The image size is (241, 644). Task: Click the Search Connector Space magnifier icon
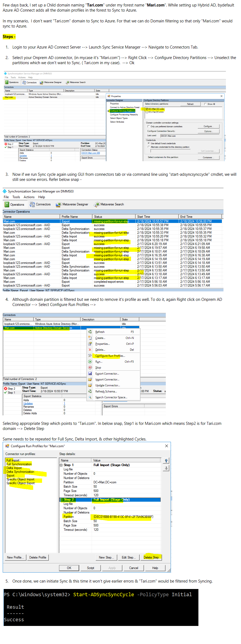pos(90,397)
